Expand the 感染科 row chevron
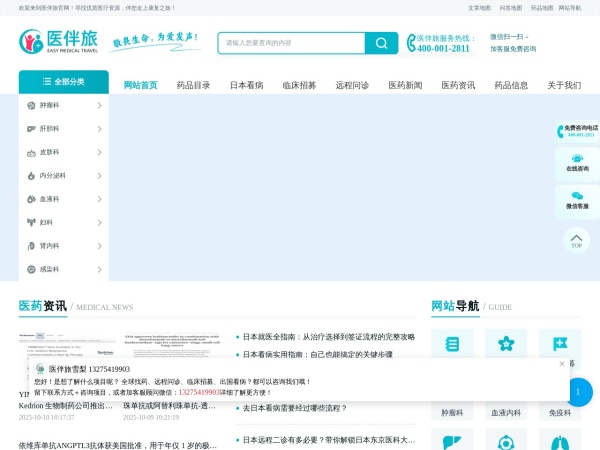The height and width of the screenshot is (450, 600). click(99, 269)
